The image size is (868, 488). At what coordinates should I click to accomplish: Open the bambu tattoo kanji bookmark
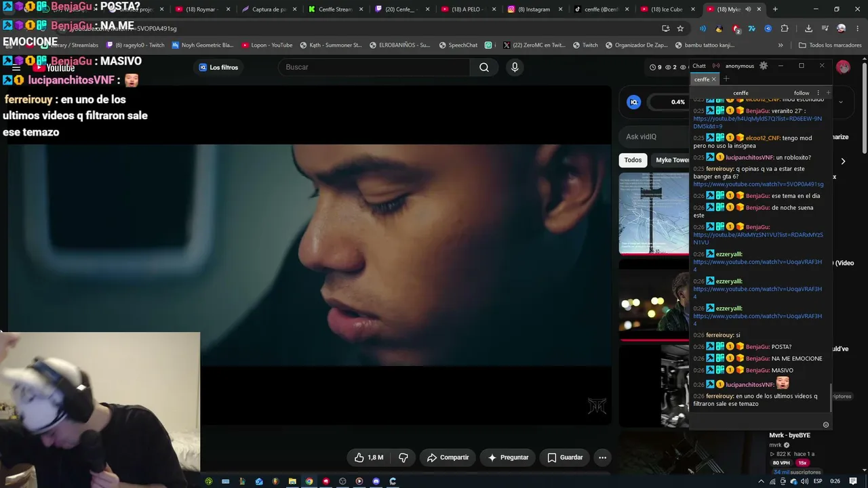pos(705,45)
